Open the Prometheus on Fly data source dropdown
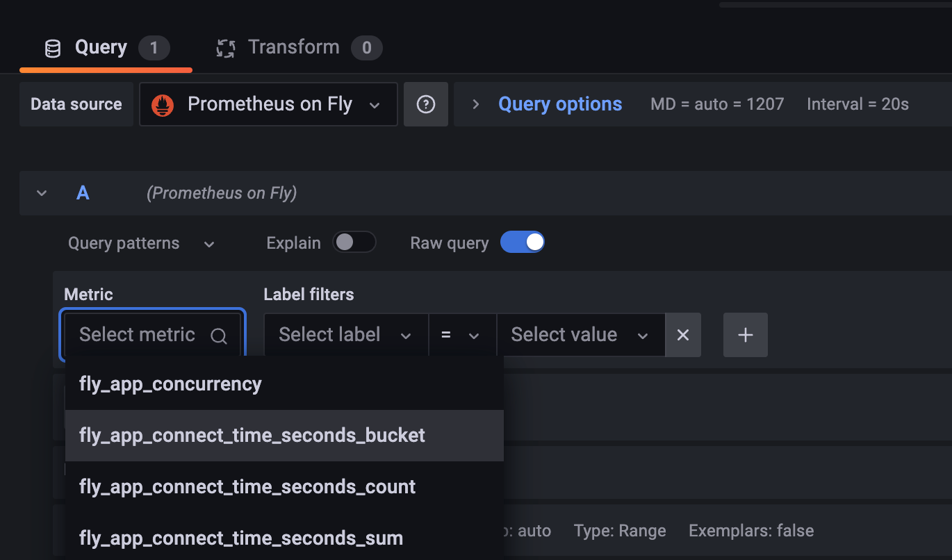952x560 pixels. pyautogui.click(x=268, y=104)
